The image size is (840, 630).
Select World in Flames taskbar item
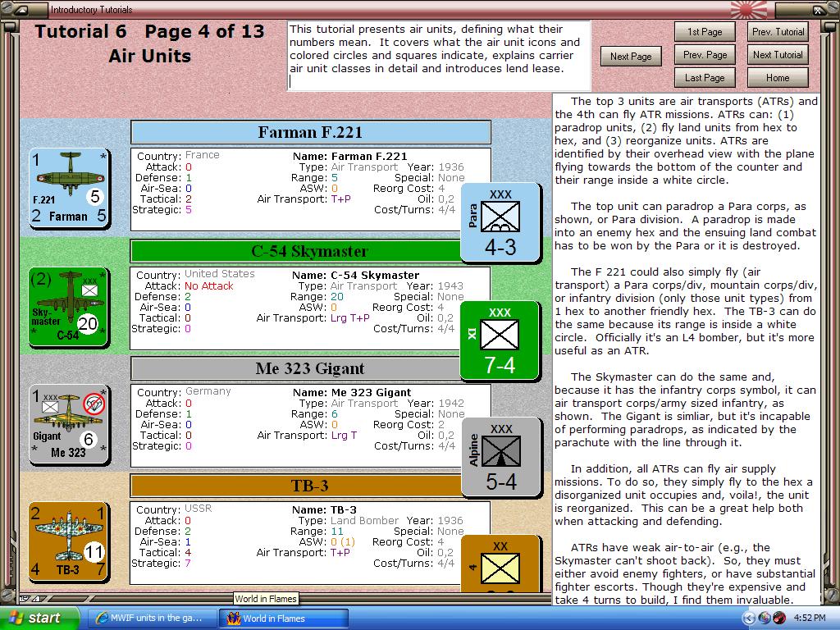pos(284,619)
